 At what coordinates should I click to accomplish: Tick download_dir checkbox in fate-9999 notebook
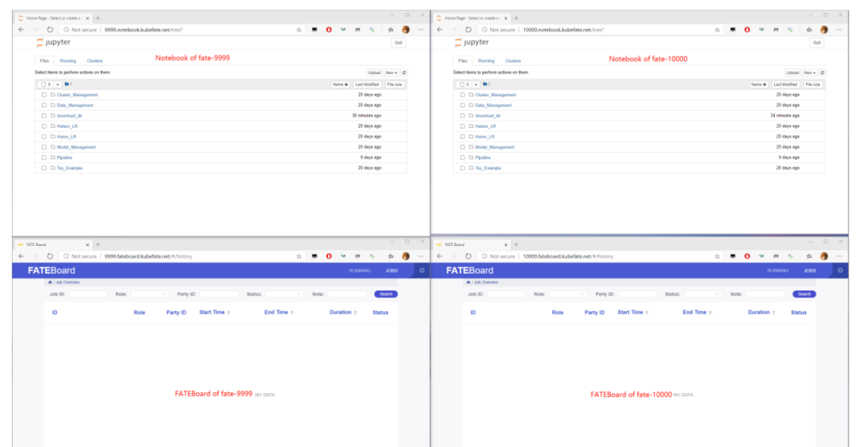44,116
